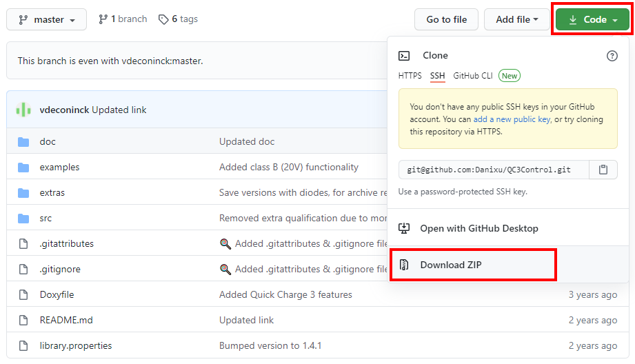Copy the SSH clone URL clipboard icon
Viewport: 635px width, 364px height.
(x=603, y=170)
